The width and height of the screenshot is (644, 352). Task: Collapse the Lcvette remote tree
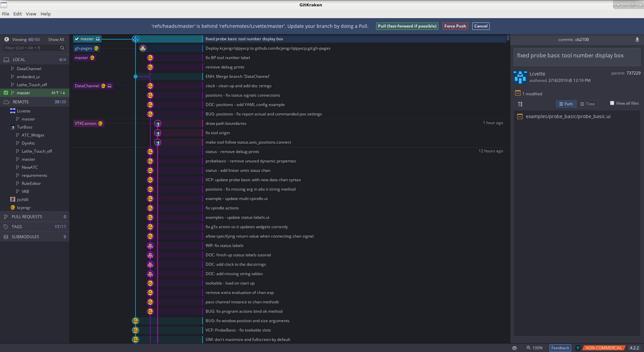[35, 111]
